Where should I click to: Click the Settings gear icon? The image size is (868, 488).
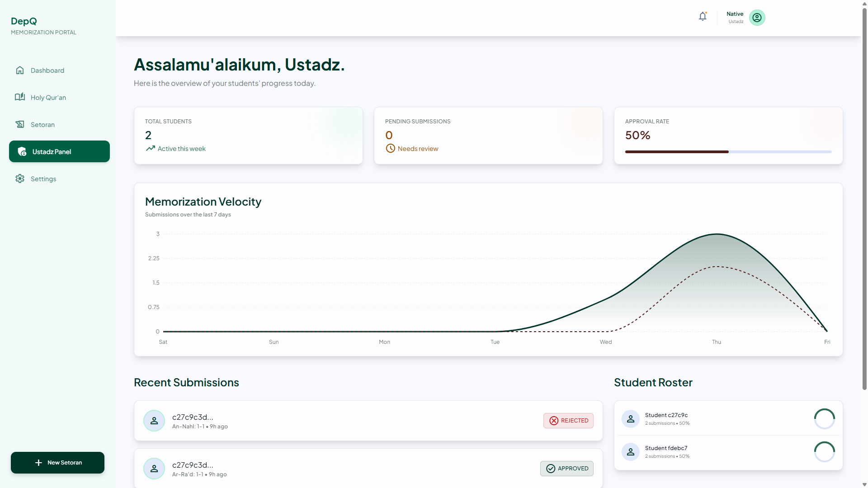pyautogui.click(x=20, y=178)
